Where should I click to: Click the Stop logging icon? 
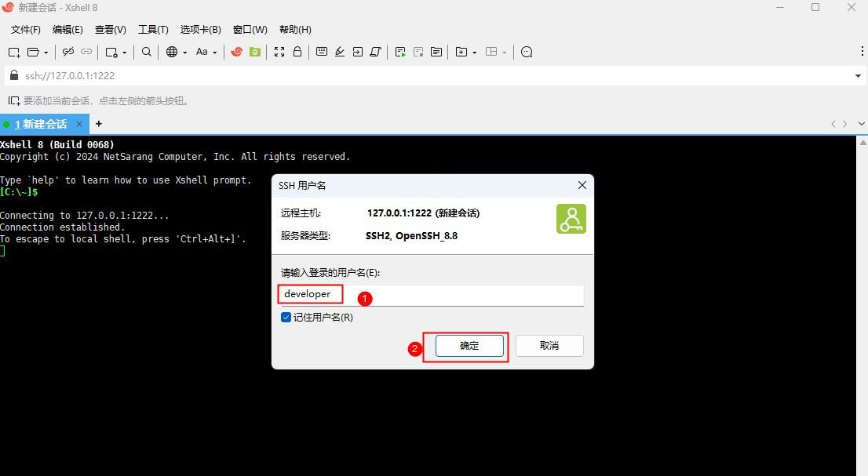click(418, 52)
